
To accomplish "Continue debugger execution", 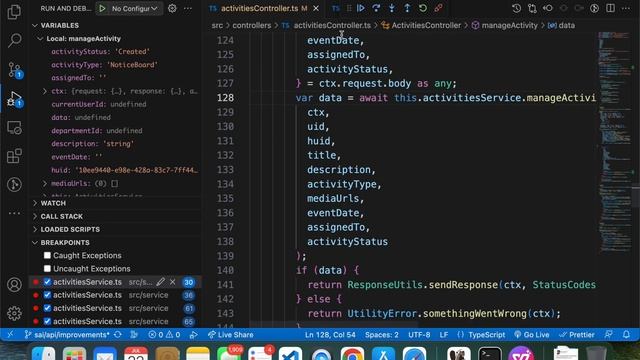I will pyautogui.click(x=360, y=8).
